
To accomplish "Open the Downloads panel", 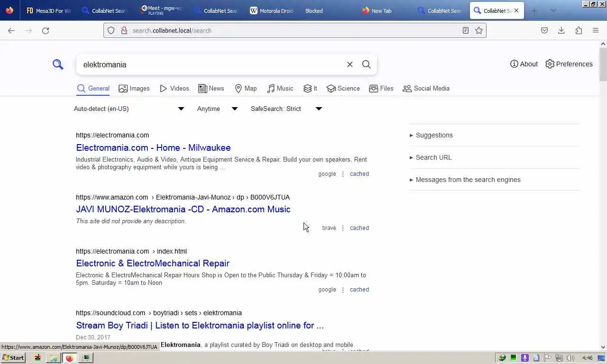I will (x=561, y=30).
